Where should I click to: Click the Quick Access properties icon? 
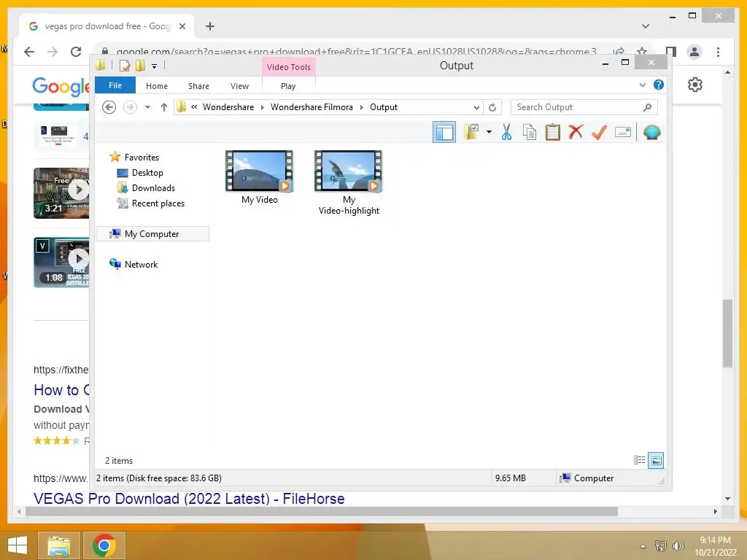125,66
